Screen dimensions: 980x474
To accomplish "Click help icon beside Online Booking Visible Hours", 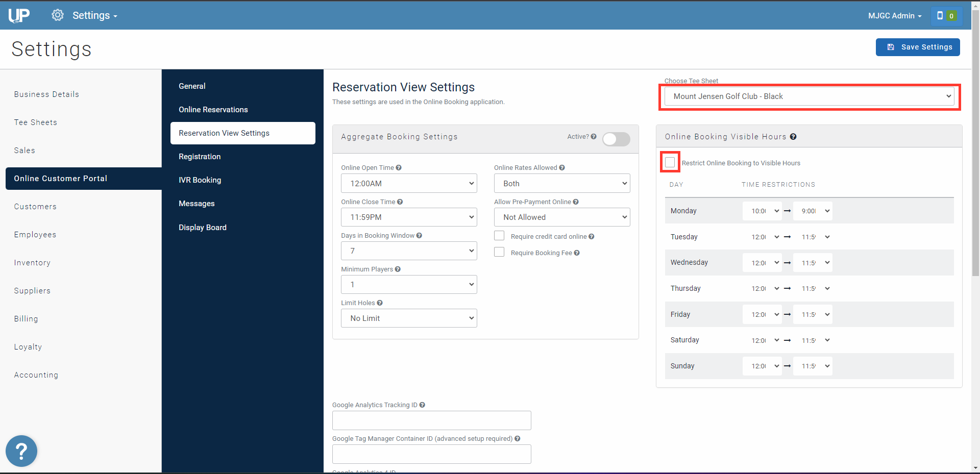I will pos(793,137).
